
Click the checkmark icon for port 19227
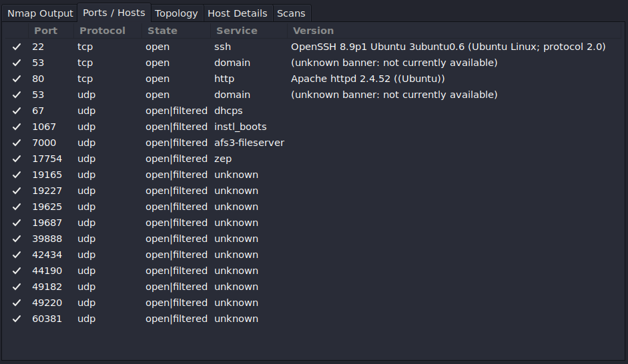coord(17,191)
